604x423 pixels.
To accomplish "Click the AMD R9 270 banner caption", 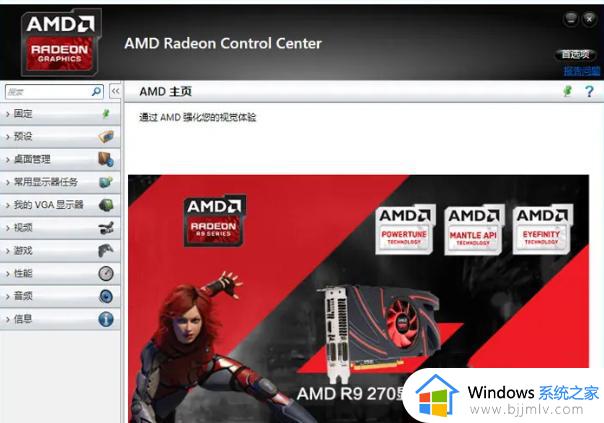I will 351,394.
